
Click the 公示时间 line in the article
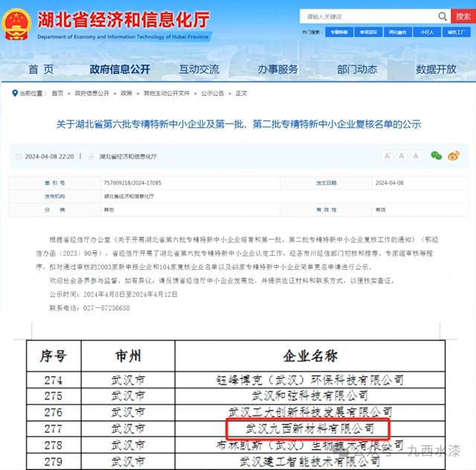tap(114, 294)
